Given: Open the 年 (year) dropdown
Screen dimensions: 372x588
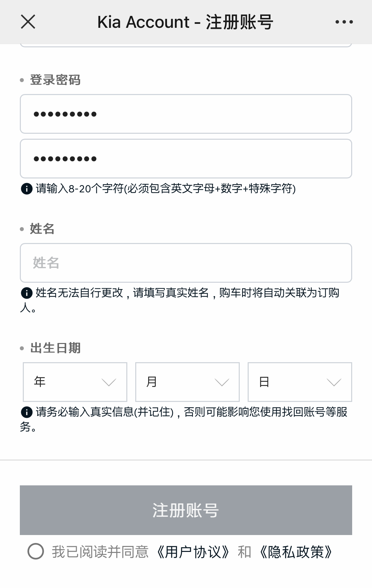Looking at the screenshot, I should (75, 382).
